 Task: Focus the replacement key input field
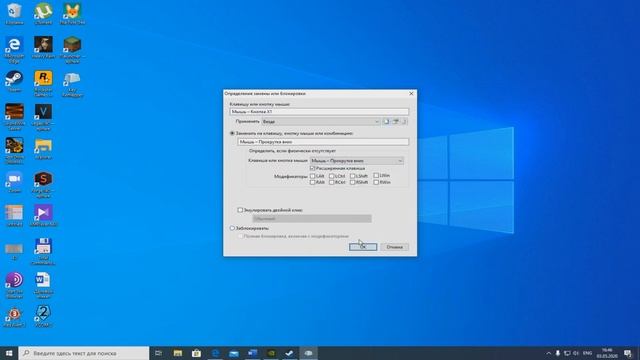point(323,142)
